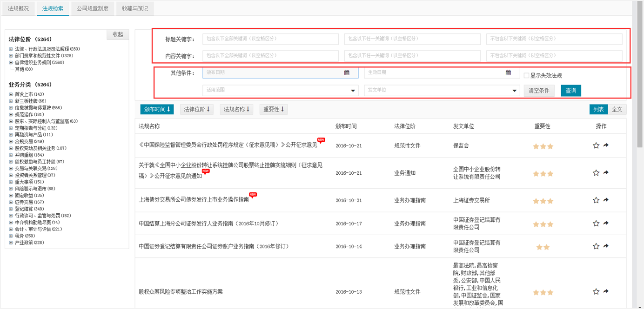This screenshot has width=644, height=309.
Task: Switch to the 公司规章制度 tab
Action: point(93,8)
